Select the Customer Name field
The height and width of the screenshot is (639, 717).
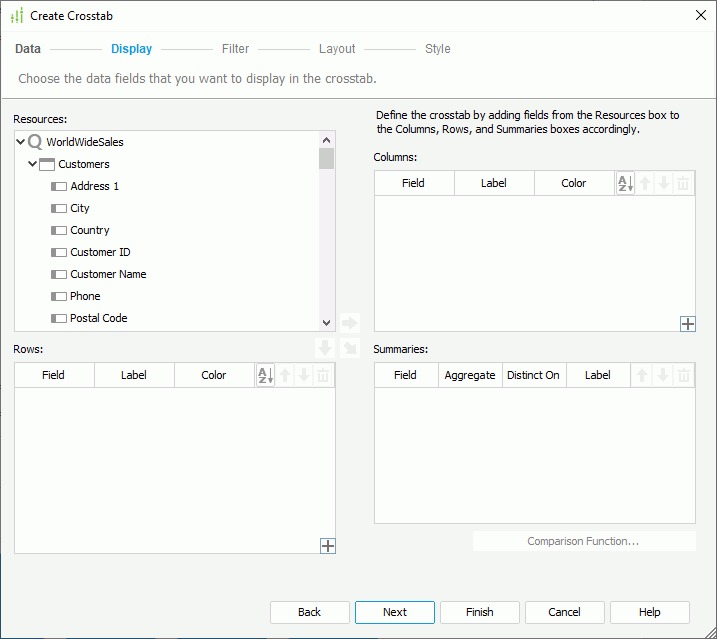[x=108, y=274]
